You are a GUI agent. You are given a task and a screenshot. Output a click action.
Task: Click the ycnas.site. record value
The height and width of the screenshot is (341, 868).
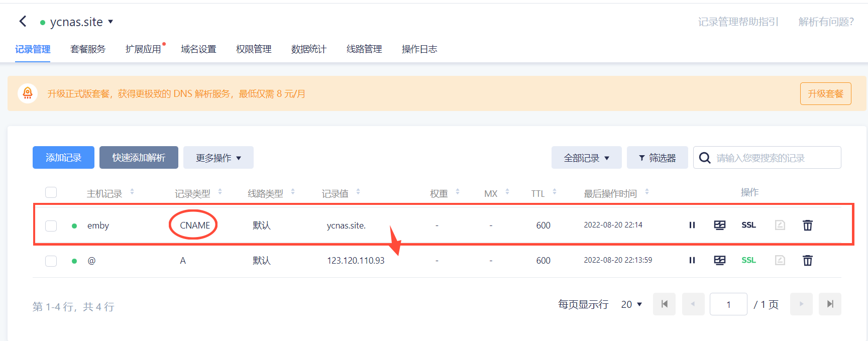coord(346,225)
